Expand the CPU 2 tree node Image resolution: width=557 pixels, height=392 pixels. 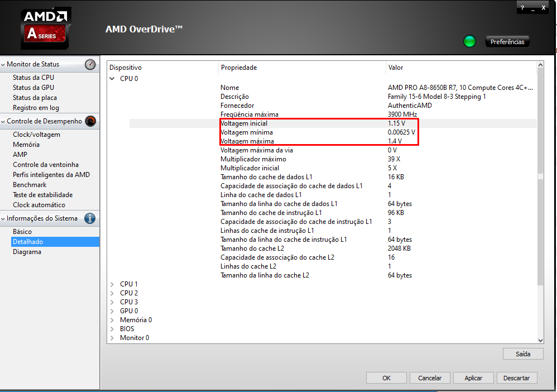tap(112, 293)
